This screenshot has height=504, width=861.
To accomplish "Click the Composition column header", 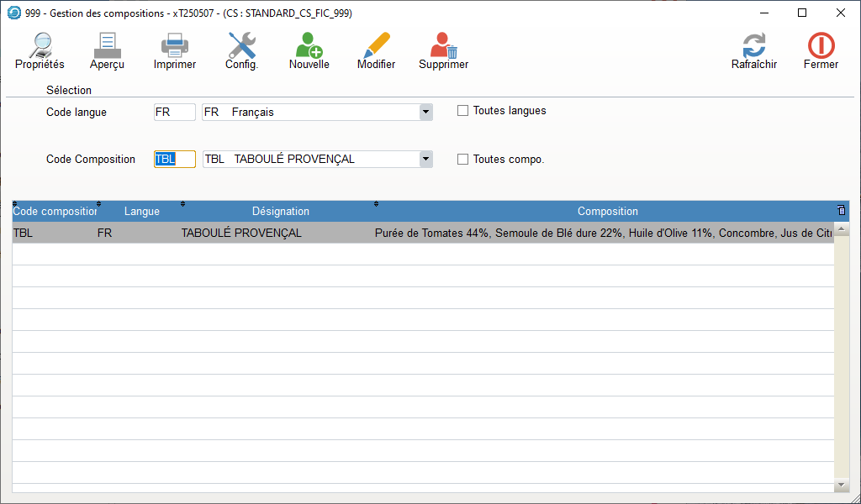I will [607, 212].
